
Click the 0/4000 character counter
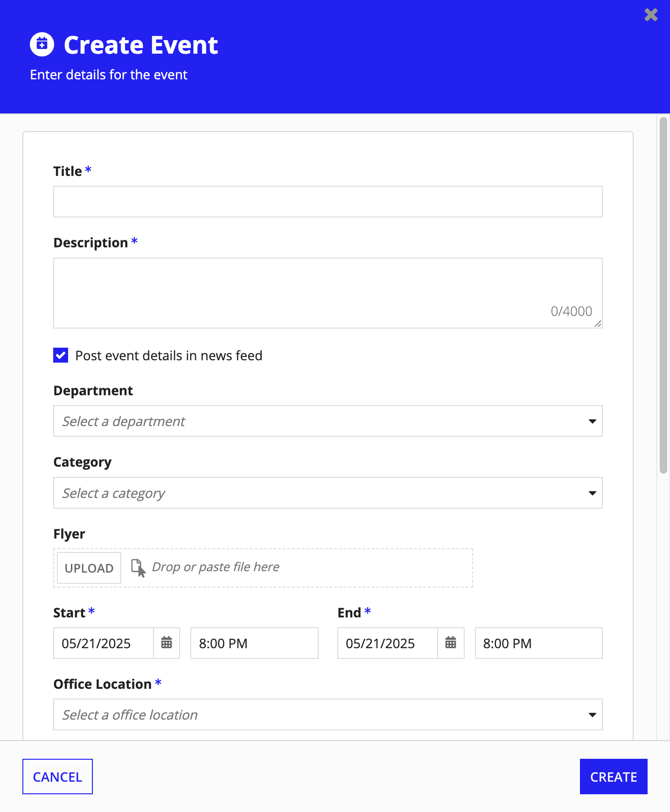[571, 311]
